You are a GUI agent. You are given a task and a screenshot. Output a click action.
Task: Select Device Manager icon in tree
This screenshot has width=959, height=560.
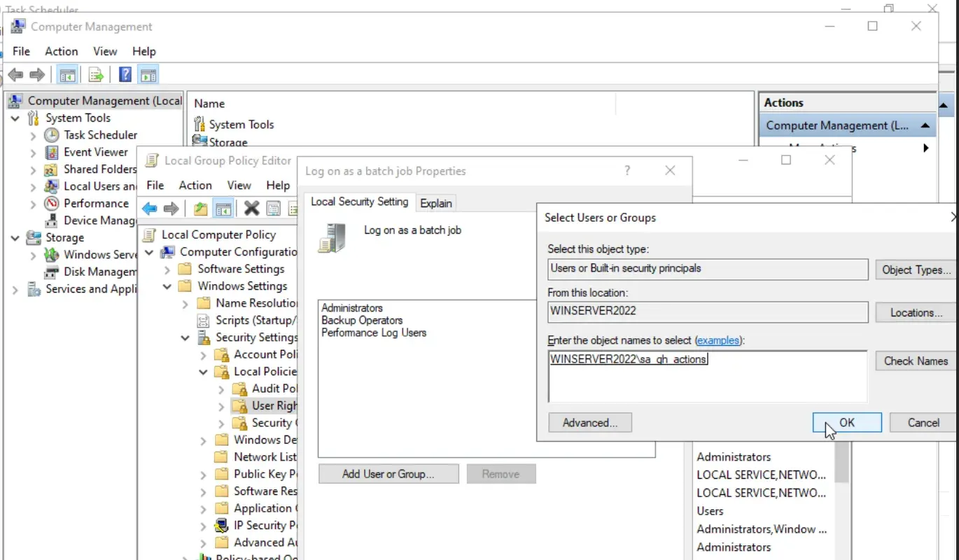pos(51,220)
